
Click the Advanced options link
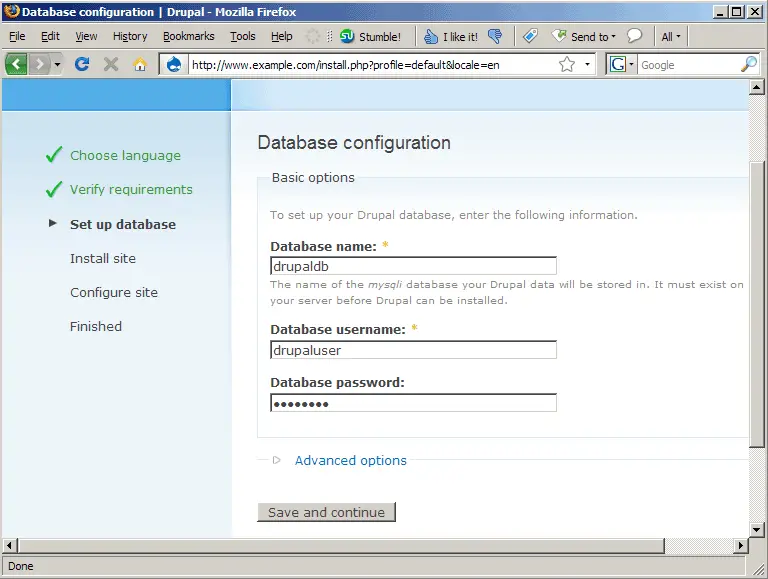[x=351, y=460]
